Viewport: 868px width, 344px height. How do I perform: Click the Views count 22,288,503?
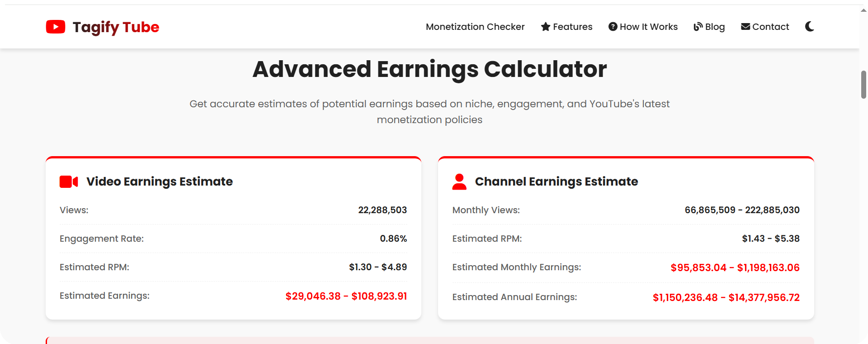point(382,210)
